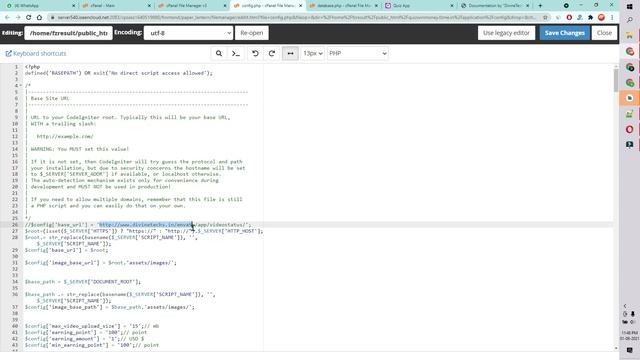Open the Keyboard shortcuts link

point(36,53)
